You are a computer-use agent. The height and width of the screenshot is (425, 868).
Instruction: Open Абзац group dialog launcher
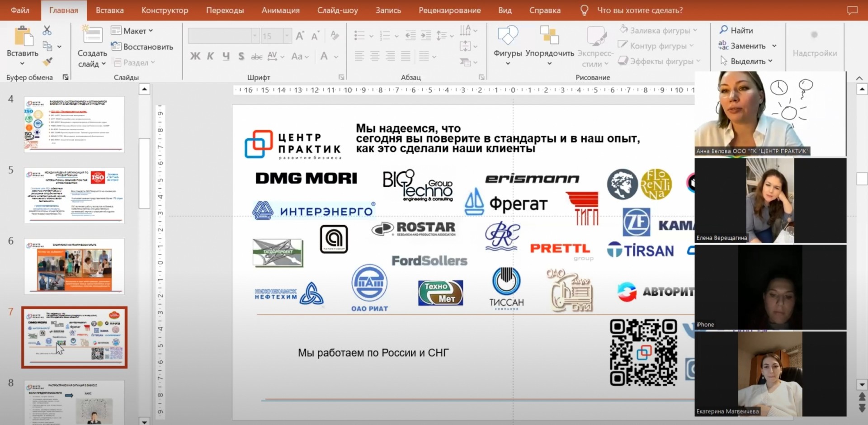click(x=481, y=77)
